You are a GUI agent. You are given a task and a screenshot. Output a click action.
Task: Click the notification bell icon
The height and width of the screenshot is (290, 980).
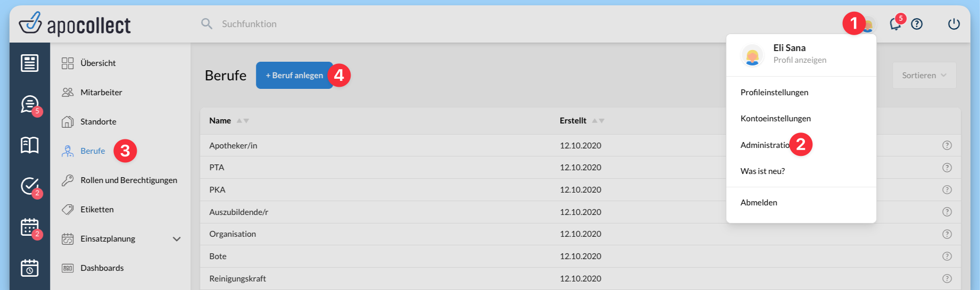coord(895,24)
